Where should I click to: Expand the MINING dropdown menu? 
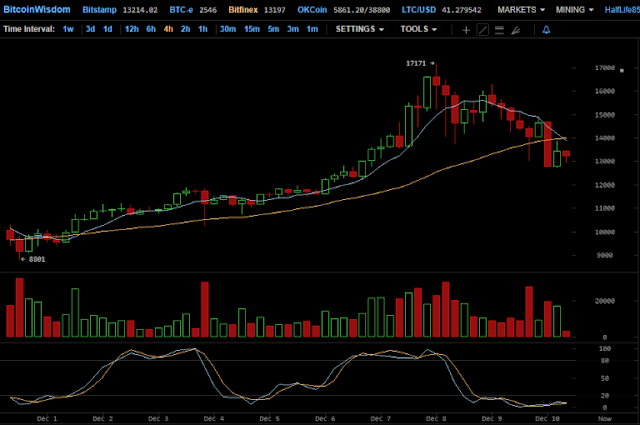[574, 10]
